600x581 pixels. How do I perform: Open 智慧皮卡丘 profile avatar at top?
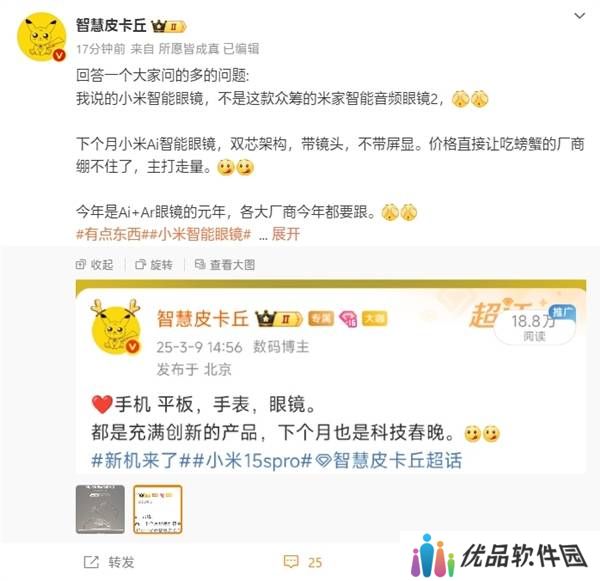point(41,37)
